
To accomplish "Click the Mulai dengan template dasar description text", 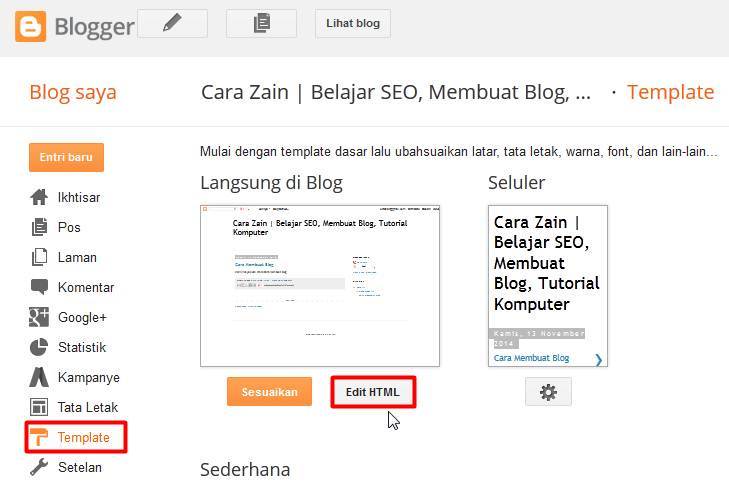I will (x=459, y=152).
